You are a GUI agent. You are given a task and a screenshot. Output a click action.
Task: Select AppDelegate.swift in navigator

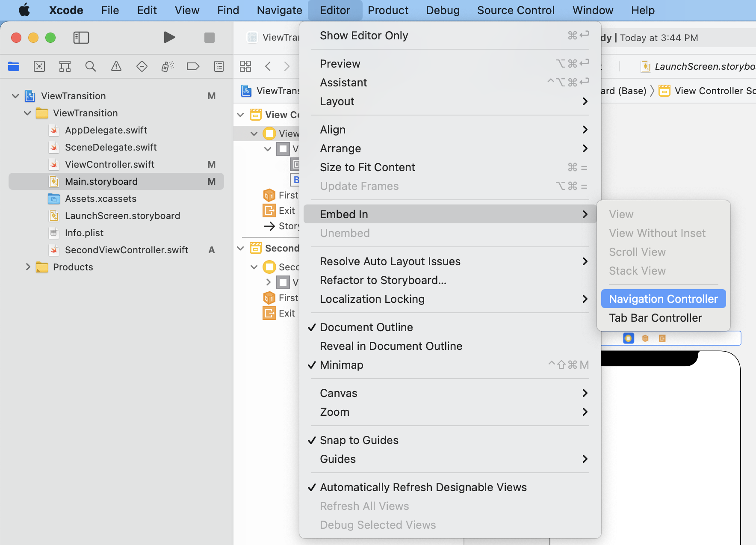(106, 130)
